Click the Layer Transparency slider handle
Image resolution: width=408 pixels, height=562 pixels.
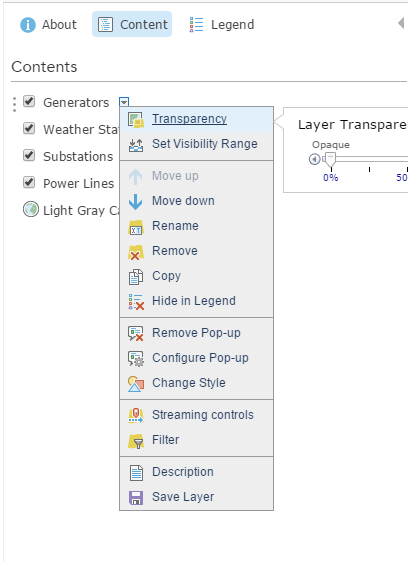click(x=330, y=159)
